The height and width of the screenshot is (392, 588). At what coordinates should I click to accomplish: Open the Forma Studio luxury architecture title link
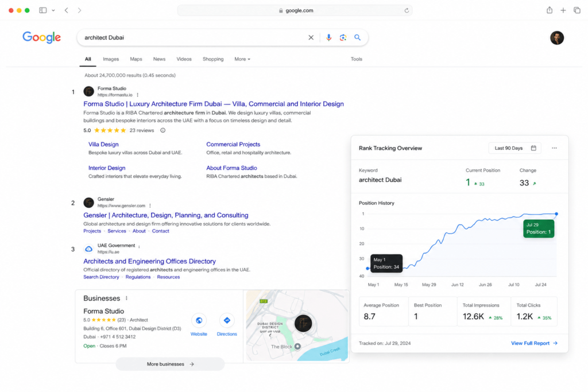(x=214, y=104)
